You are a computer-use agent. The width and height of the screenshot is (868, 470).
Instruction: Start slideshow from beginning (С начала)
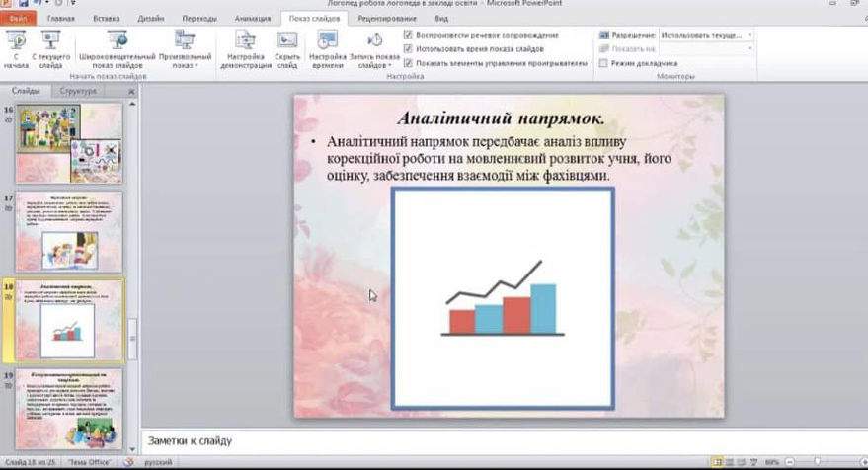tap(16, 48)
